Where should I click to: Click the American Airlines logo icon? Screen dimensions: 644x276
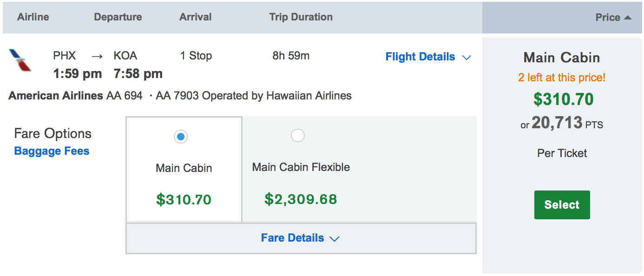pyautogui.click(x=20, y=60)
